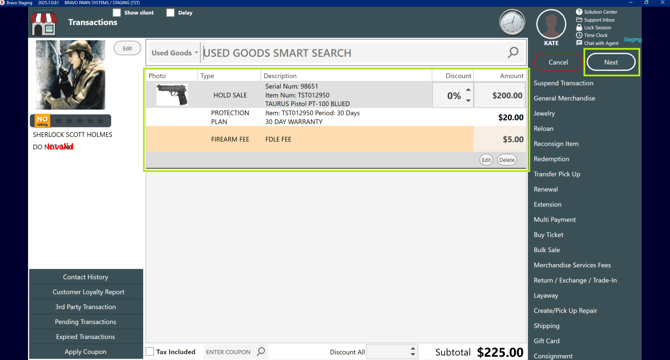Viewport: 670px width, 360px height.
Task: Click the Description column header
Action: coord(346,76)
